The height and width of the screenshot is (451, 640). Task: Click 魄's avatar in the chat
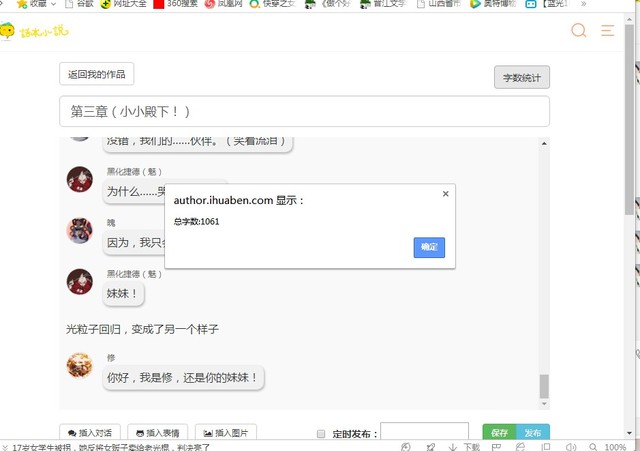[79, 230]
